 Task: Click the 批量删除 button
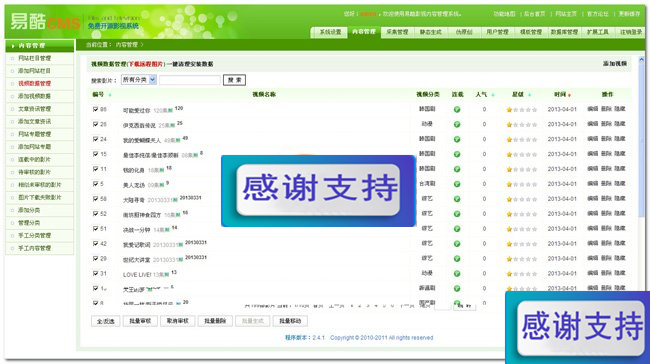[215, 321]
